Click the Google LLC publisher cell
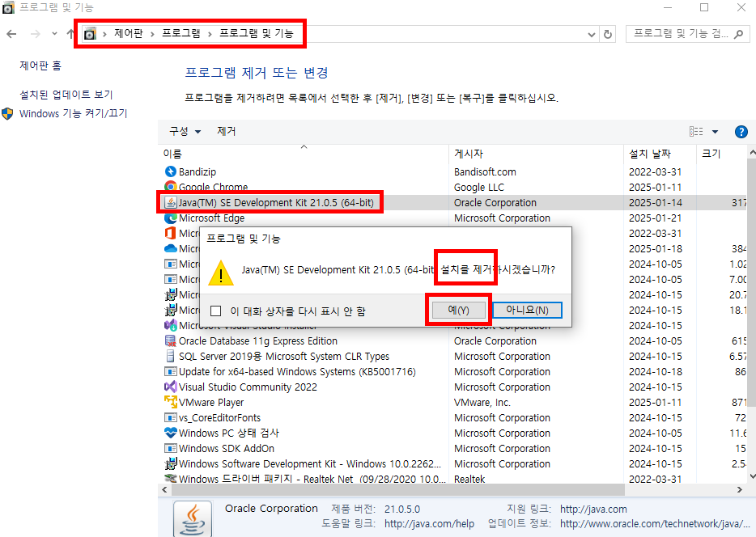Viewport: 756px width, 537px height. click(478, 188)
